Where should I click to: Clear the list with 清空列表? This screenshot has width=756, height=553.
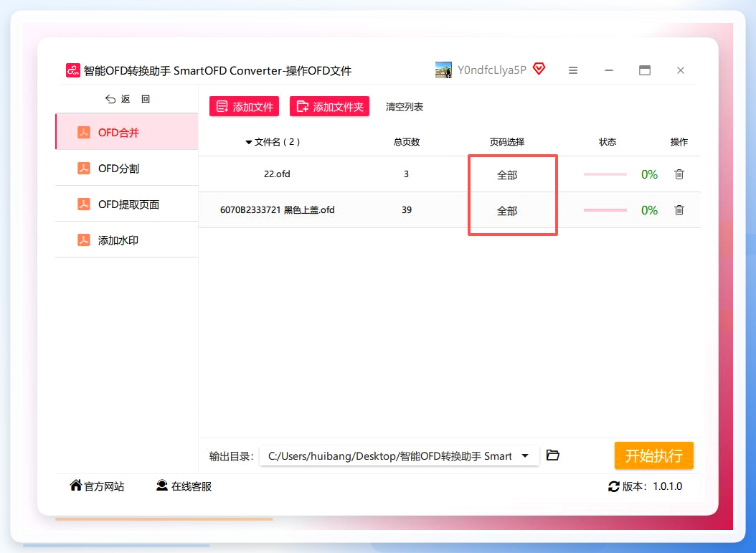pos(404,107)
